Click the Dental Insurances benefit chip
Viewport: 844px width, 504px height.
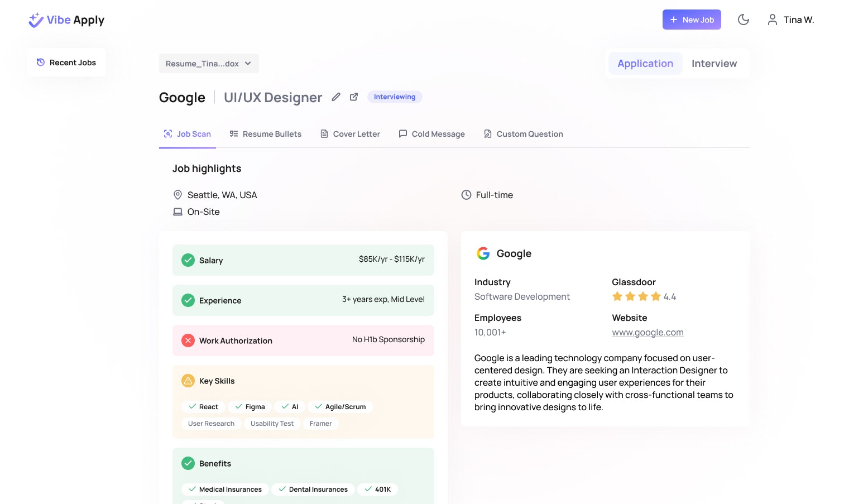point(313,489)
